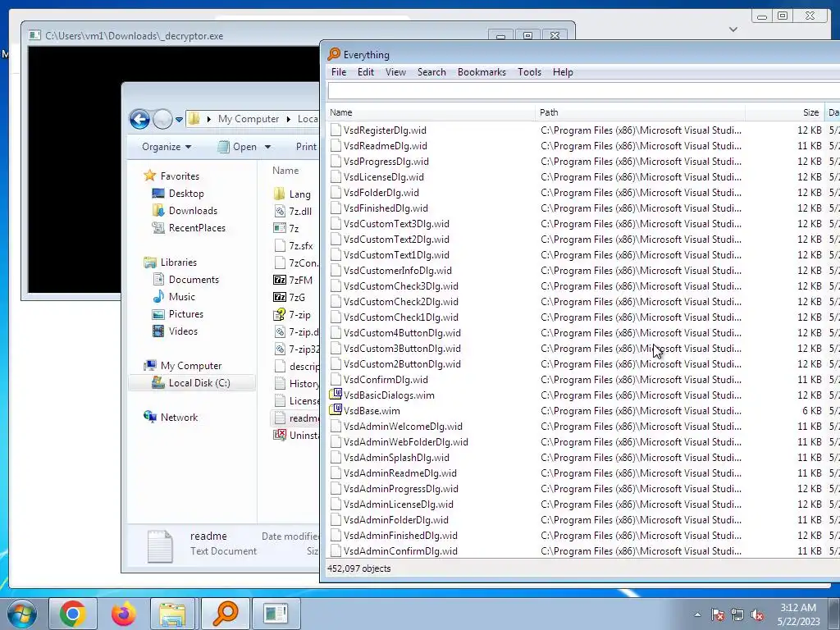Open Action Center flag tray icon
This screenshot has width=840, height=630.
pos(718,614)
